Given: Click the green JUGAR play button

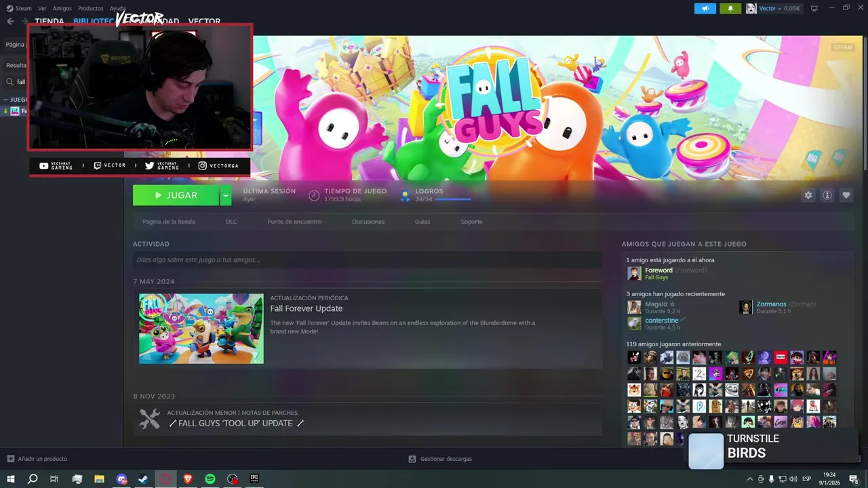Looking at the screenshot, I should (x=176, y=195).
